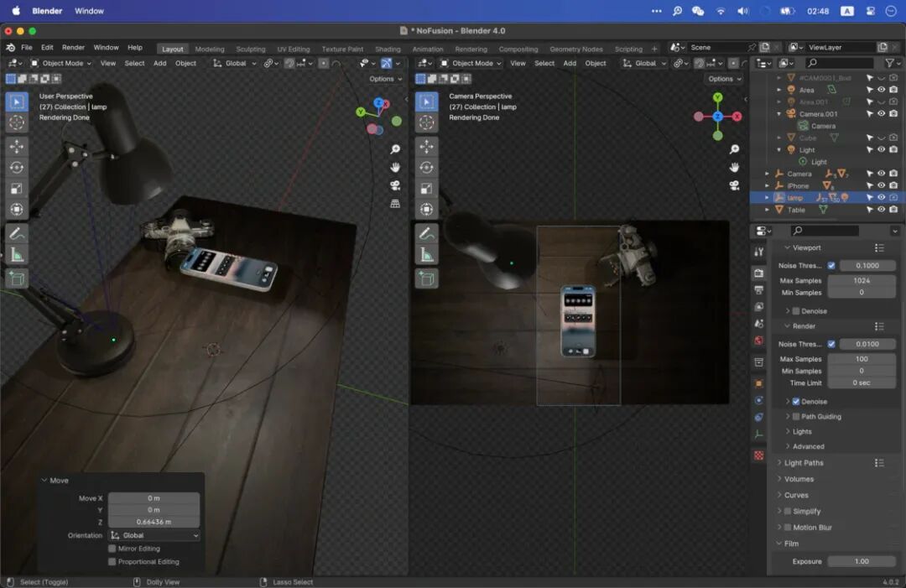Viewport: 906px width, 588px height.
Task: Check Proportional Editing in the Move panel
Action: (112, 561)
